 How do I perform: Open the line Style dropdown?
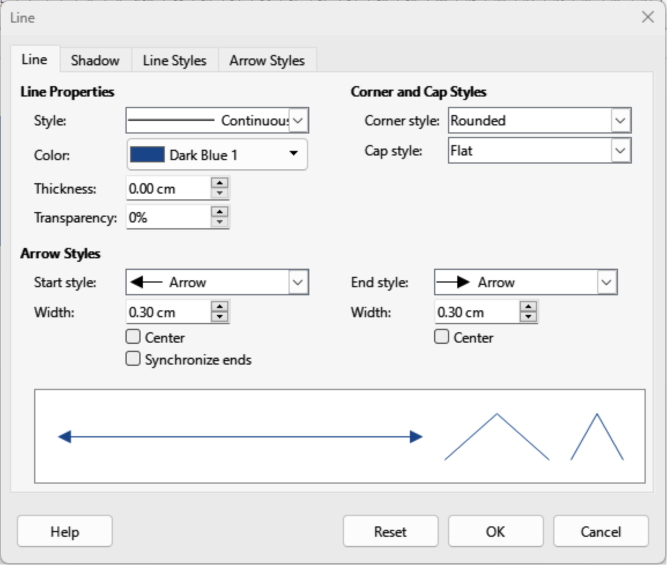(x=298, y=121)
